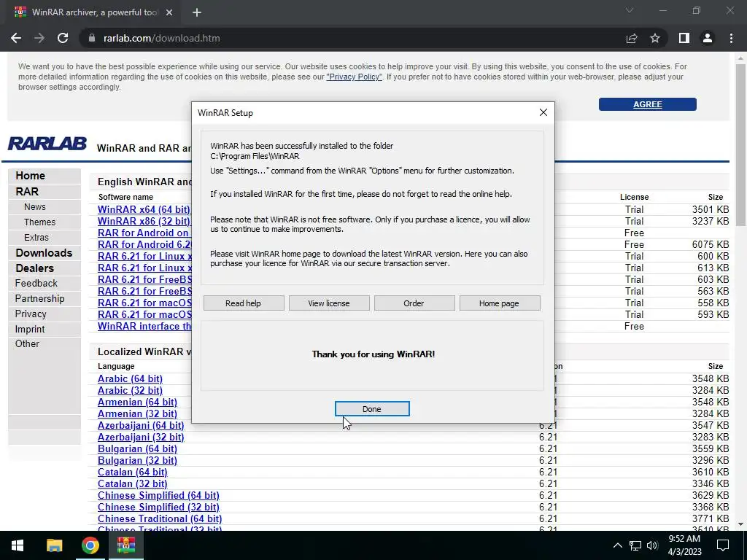This screenshot has height=560, width=747.
Task: Open the browser side panel icon
Action: click(684, 38)
